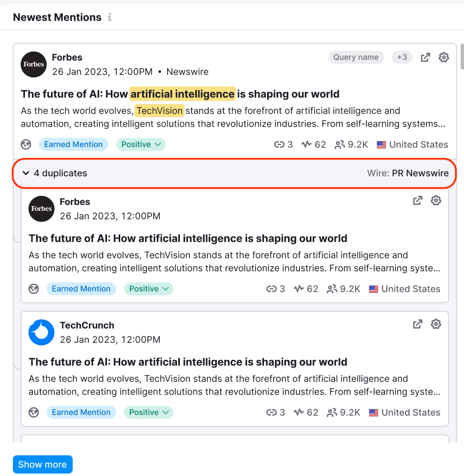Open settings gear for top Forbes mention
This screenshot has height=476, width=464.
tap(444, 58)
